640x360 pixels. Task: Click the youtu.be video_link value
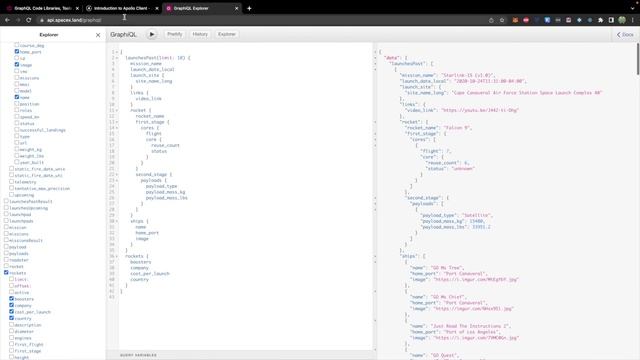(x=480, y=110)
